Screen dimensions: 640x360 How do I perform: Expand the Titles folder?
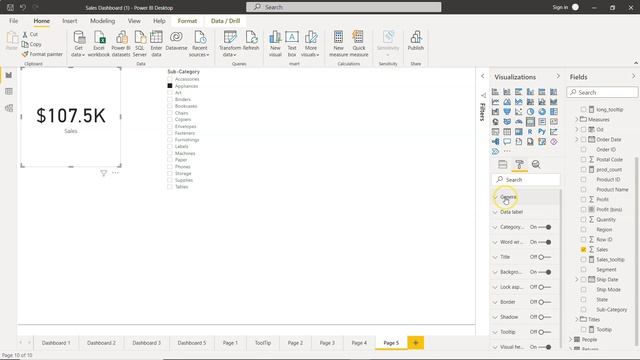tap(577, 319)
